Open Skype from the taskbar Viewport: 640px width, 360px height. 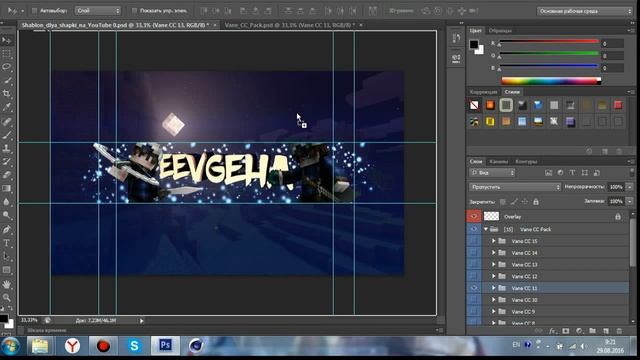[x=134, y=346]
